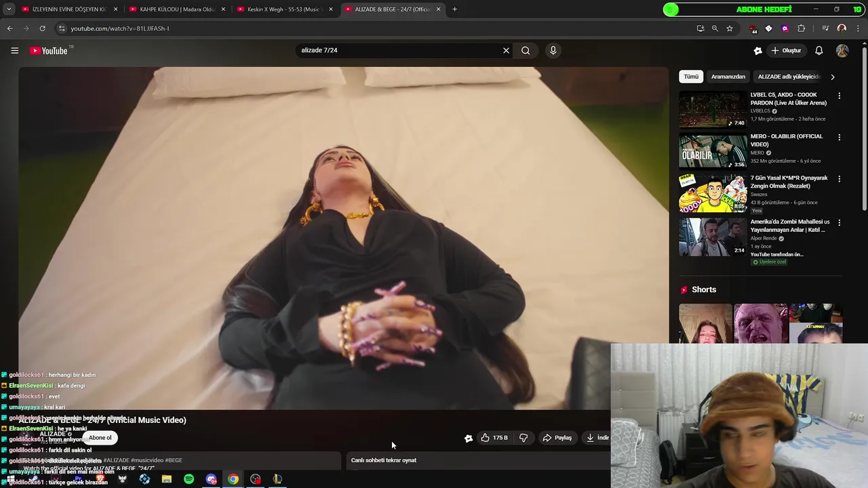
Task: Open Discord from the taskbar
Action: click(211, 479)
